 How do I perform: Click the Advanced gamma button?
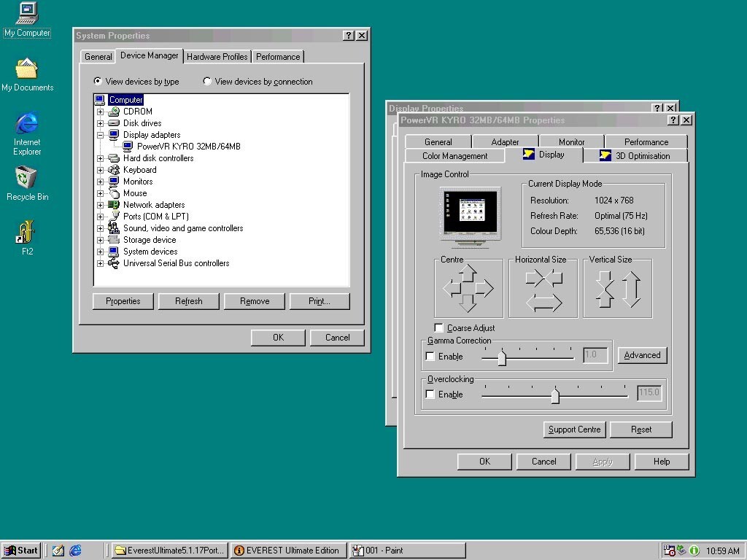click(x=642, y=355)
